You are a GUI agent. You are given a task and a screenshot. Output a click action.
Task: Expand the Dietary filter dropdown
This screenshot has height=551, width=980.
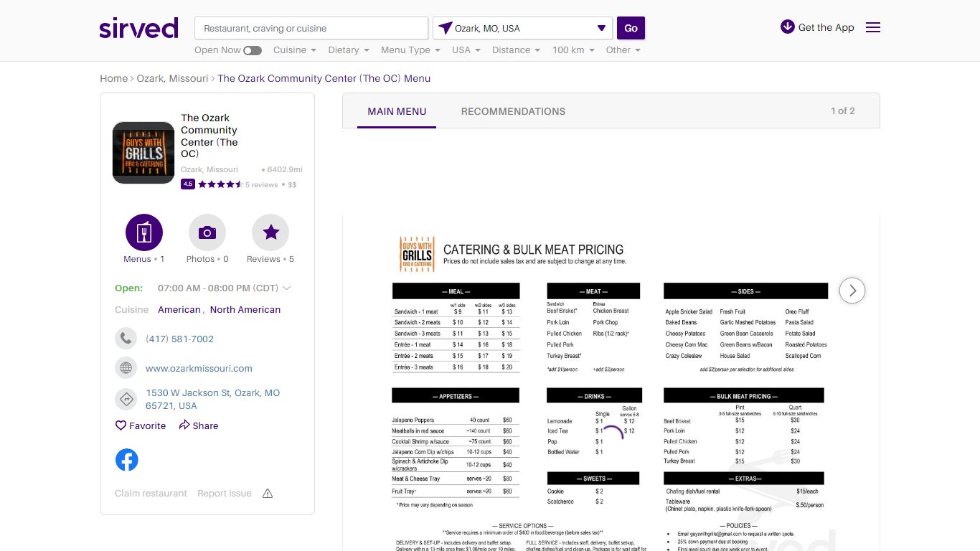click(x=349, y=50)
